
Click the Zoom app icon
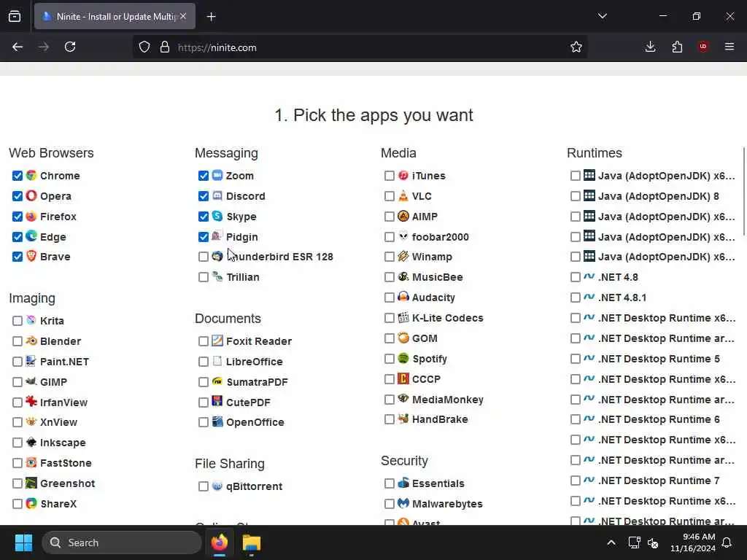point(217,175)
